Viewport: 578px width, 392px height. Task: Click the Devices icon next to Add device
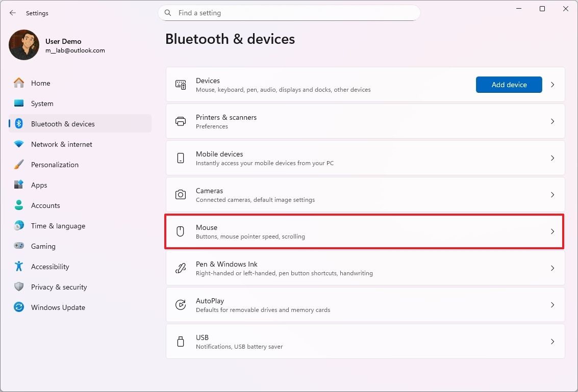(x=180, y=85)
